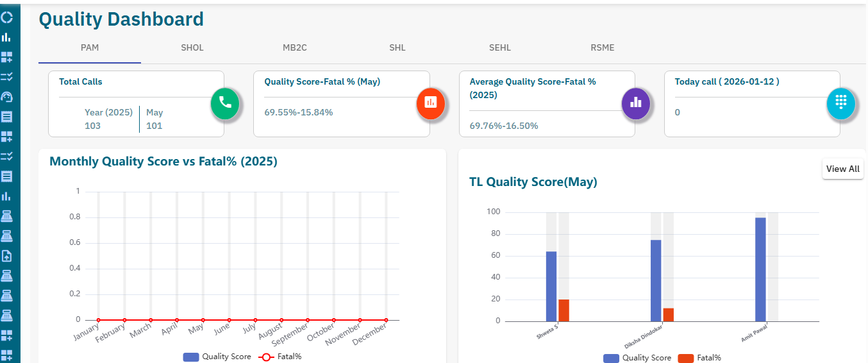Click Shweta S orange Fatal% bar
868x363 pixels.
click(x=564, y=310)
